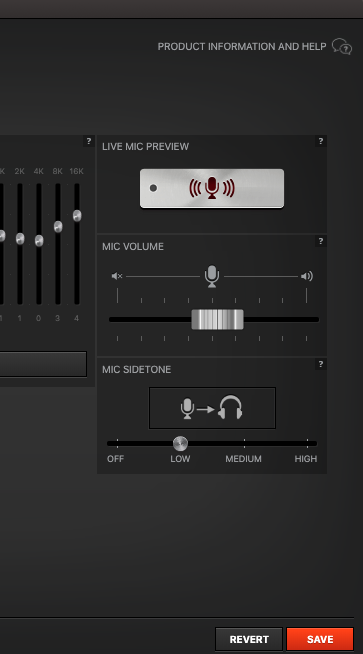Set sidetone to OFF
The image size is (363, 654).
pos(116,458)
